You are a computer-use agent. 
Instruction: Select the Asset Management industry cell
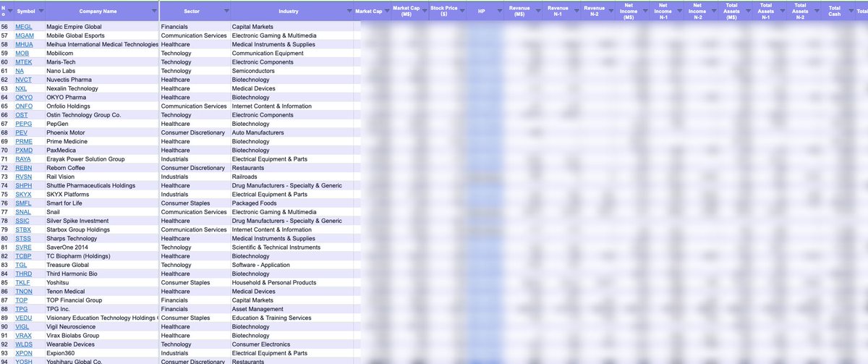[x=291, y=309]
